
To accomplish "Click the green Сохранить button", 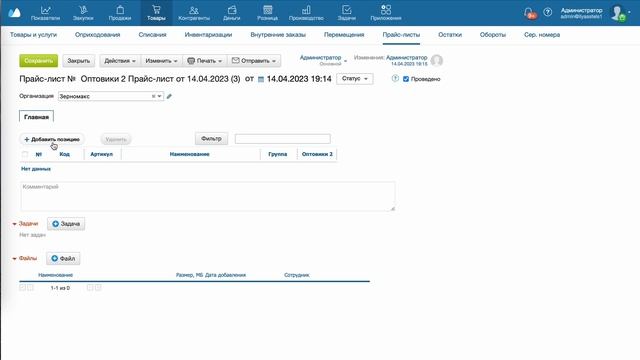I will [x=38, y=61].
